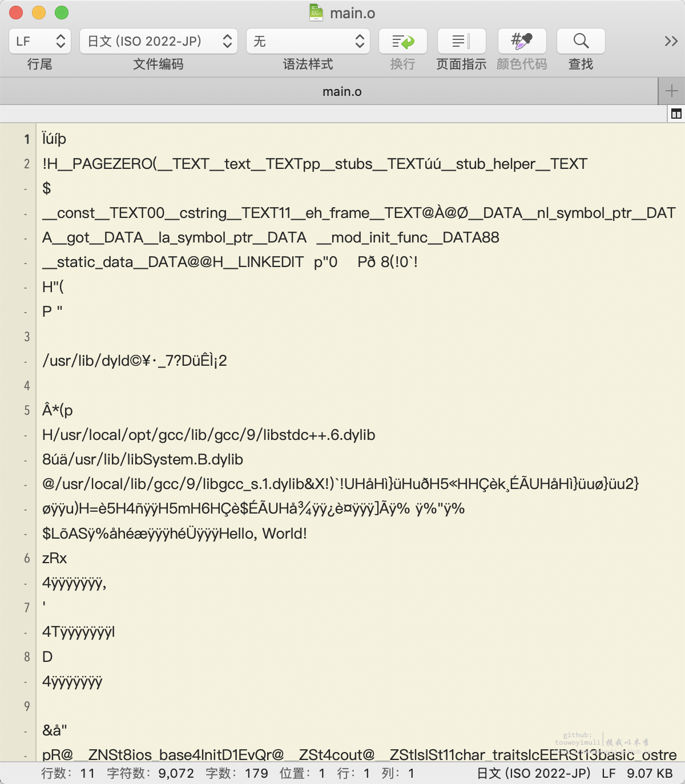
Task: Click the main.o file icon in title bar
Action: tap(316, 13)
